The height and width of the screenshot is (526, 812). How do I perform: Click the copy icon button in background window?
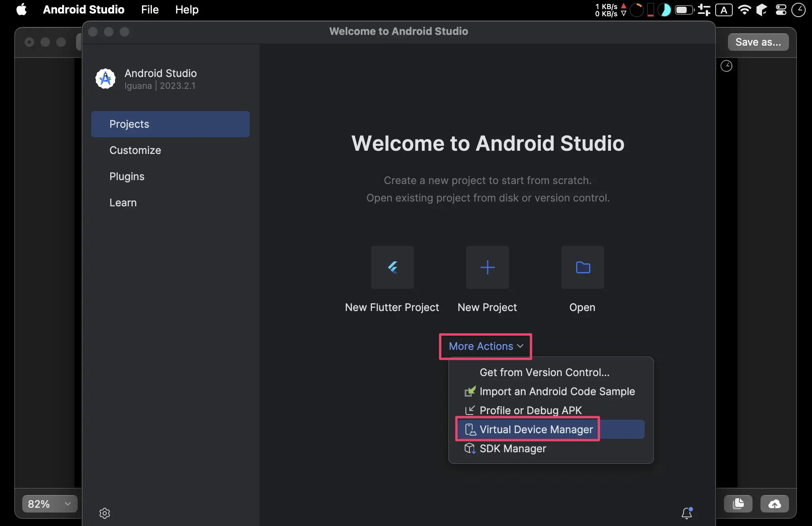738,504
